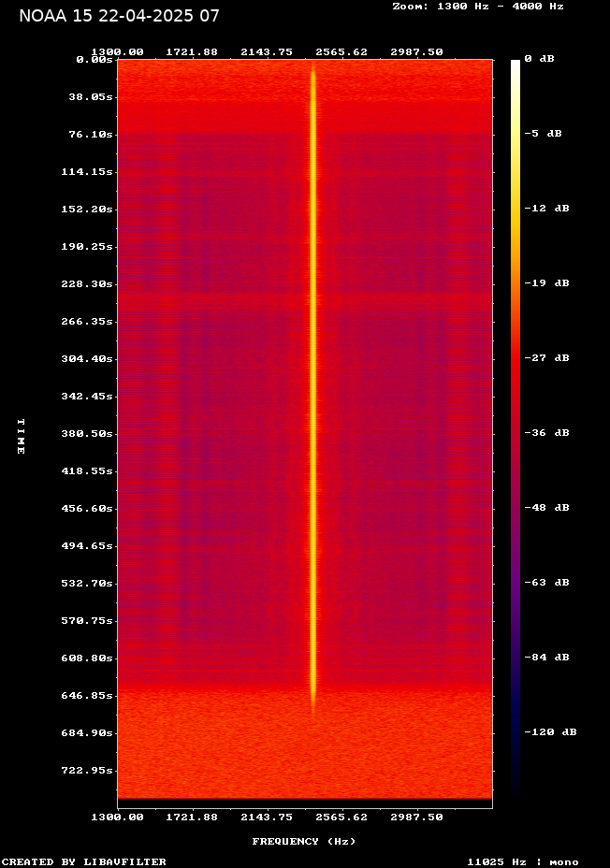The image size is (610, 868).
Task: Select the -27 dB scale label
Action: point(547,358)
